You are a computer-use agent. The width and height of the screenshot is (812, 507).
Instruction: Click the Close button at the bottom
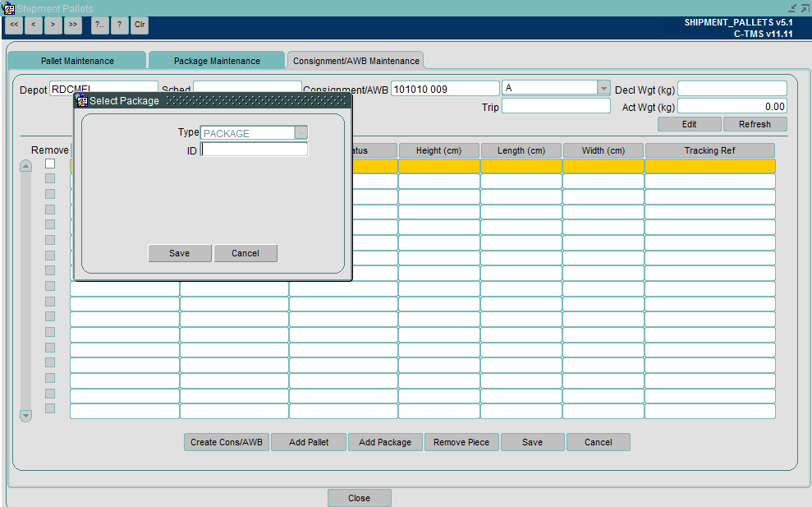[x=360, y=498]
